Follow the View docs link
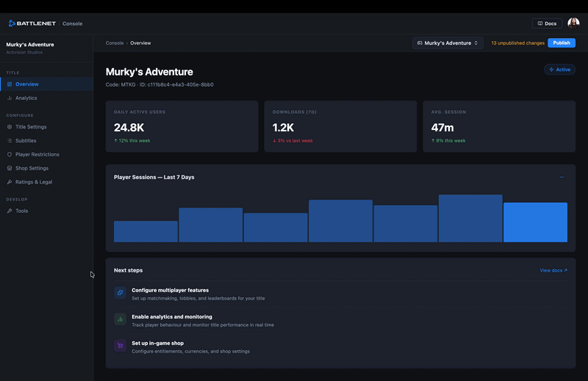588x381 pixels. pos(553,270)
